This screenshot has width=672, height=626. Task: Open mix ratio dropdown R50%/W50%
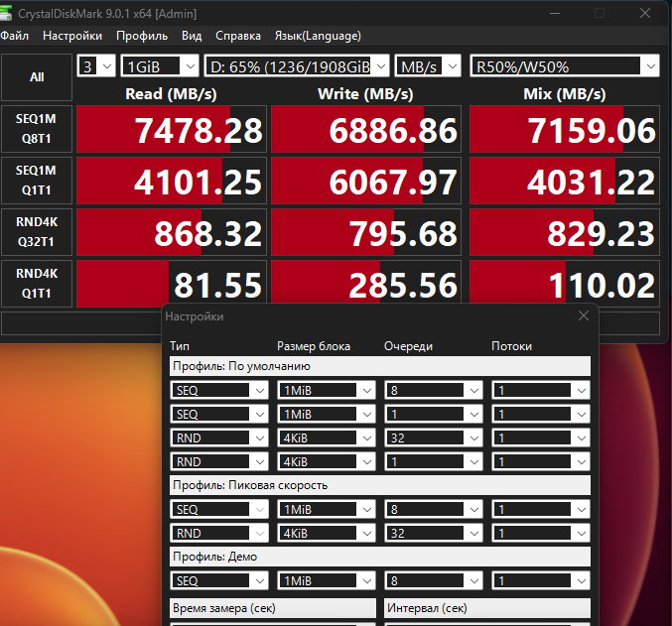point(565,66)
